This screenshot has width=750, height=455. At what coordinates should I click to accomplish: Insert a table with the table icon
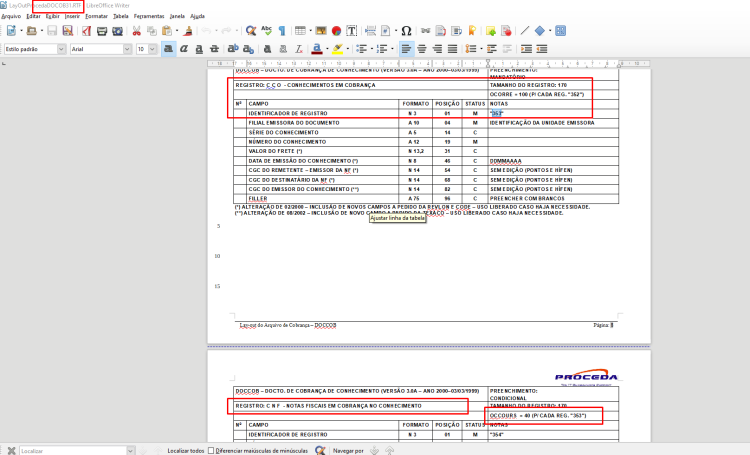[x=300, y=31]
